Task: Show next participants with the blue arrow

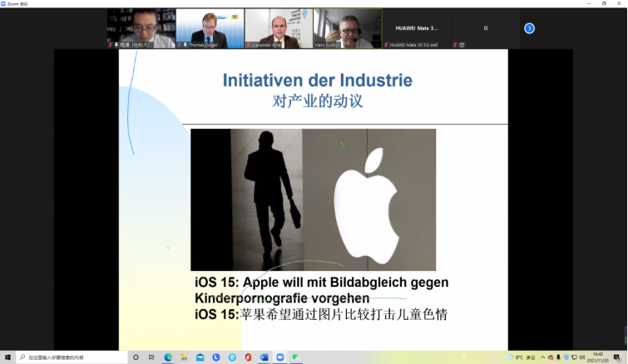Action: click(x=529, y=28)
